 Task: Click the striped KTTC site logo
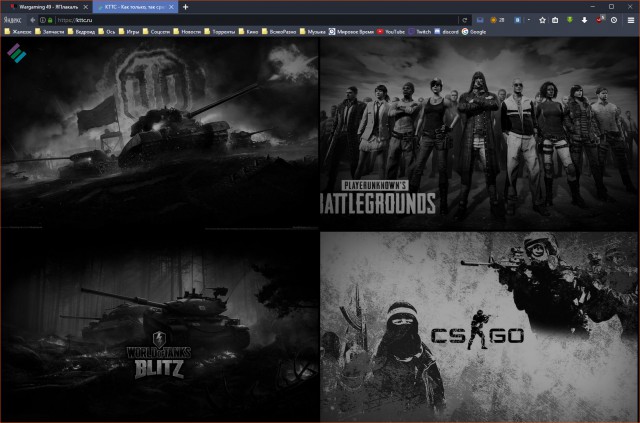(x=17, y=53)
